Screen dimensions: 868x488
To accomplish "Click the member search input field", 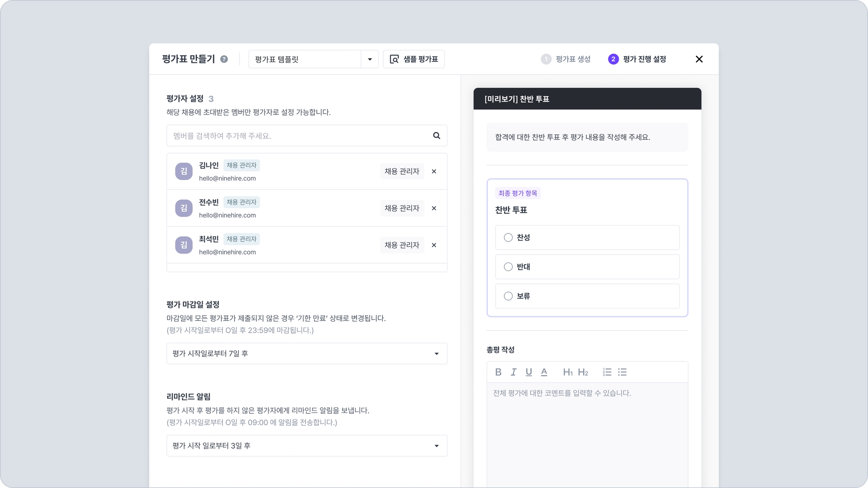I will coord(299,136).
